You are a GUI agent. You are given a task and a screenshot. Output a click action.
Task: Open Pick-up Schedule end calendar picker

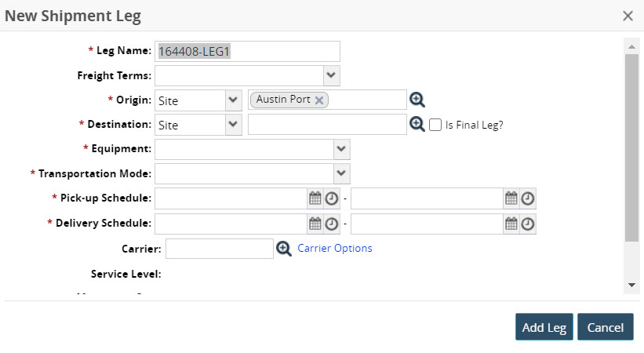click(x=511, y=198)
